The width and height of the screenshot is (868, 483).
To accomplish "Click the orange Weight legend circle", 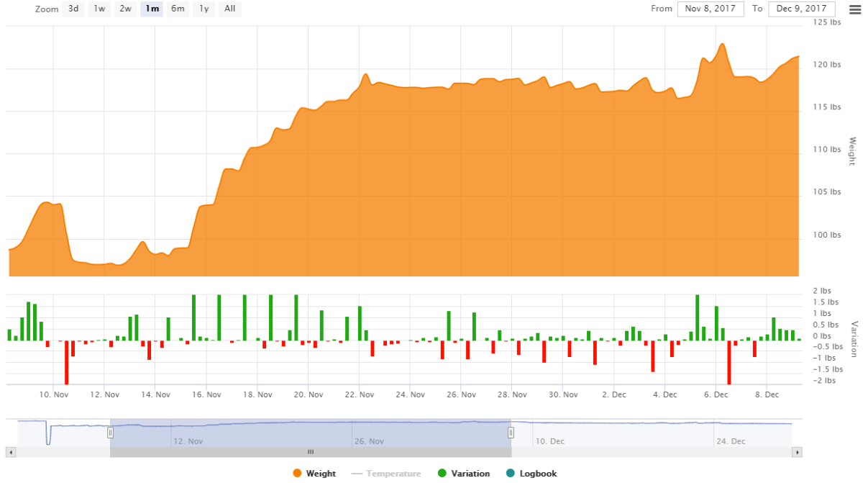I will 298,473.
